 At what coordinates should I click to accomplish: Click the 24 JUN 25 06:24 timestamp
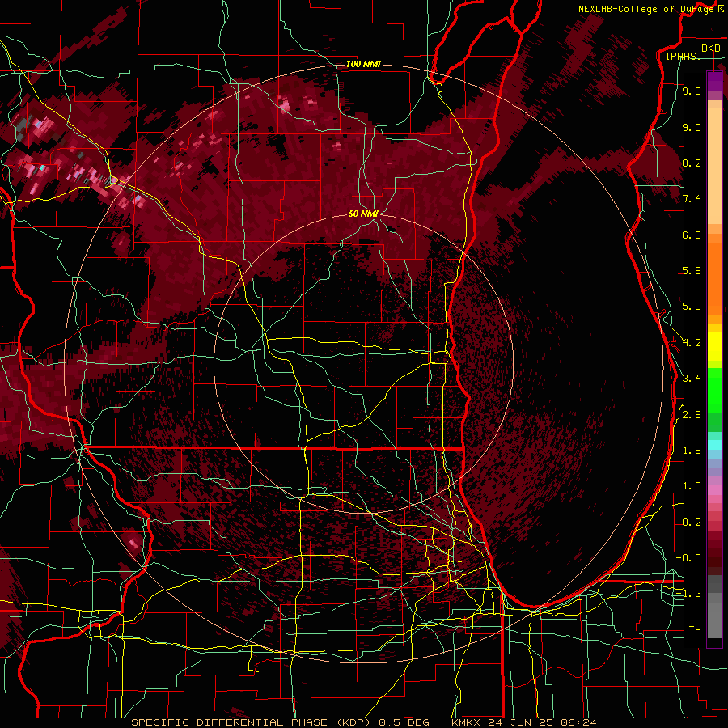click(541, 722)
